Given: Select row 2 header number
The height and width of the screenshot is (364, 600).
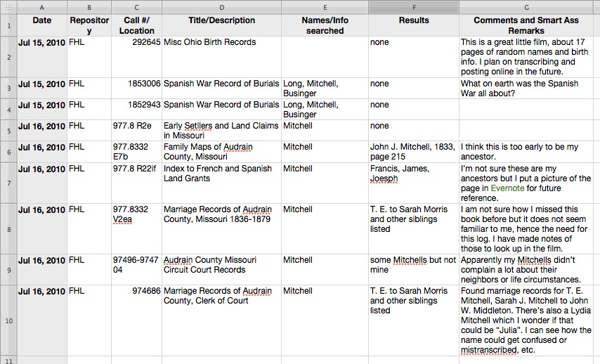Looking at the screenshot, I should pos(8,56).
